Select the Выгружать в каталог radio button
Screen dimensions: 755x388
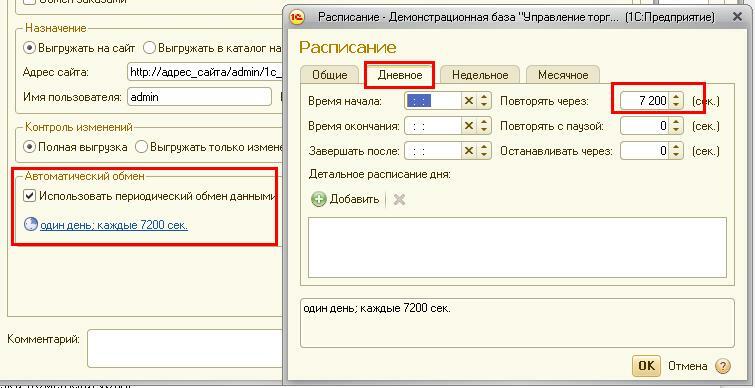[150, 48]
